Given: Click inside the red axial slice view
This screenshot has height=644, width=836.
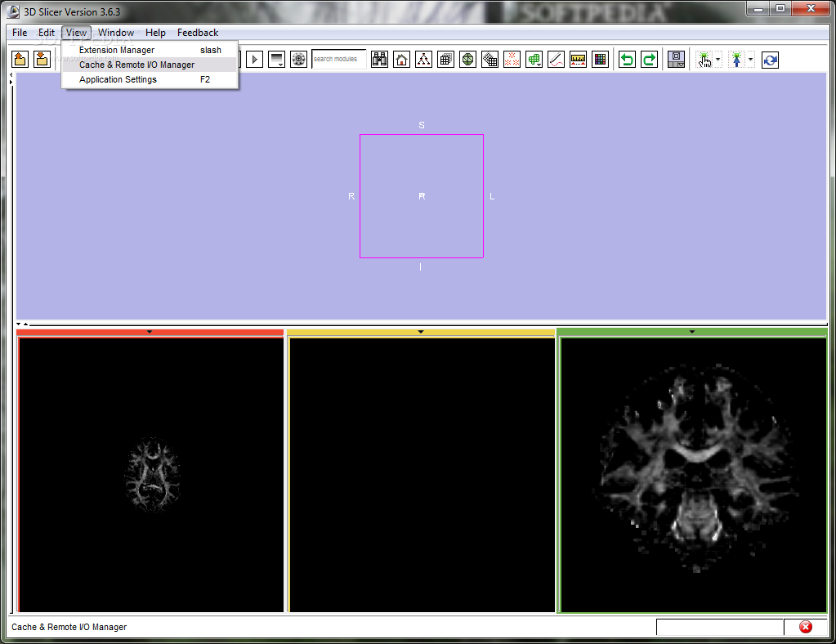Looking at the screenshot, I should pyautogui.click(x=151, y=475).
